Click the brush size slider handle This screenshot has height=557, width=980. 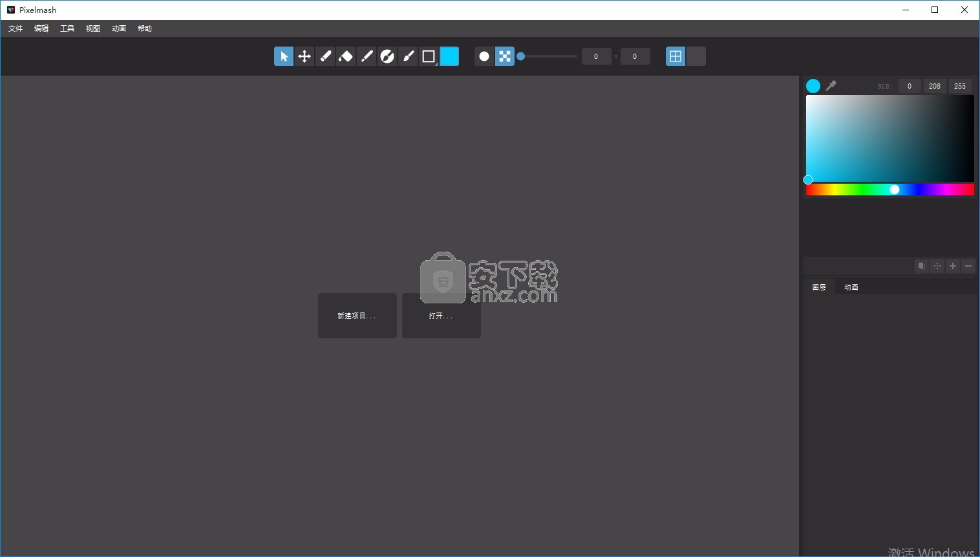pyautogui.click(x=521, y=56)
